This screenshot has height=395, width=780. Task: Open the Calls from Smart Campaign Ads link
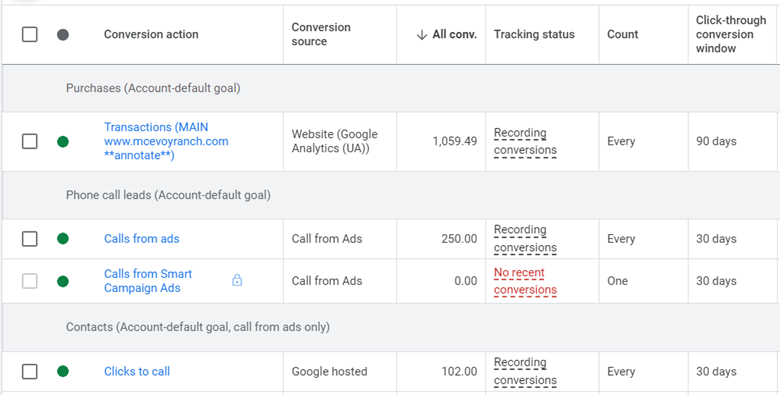148,281
